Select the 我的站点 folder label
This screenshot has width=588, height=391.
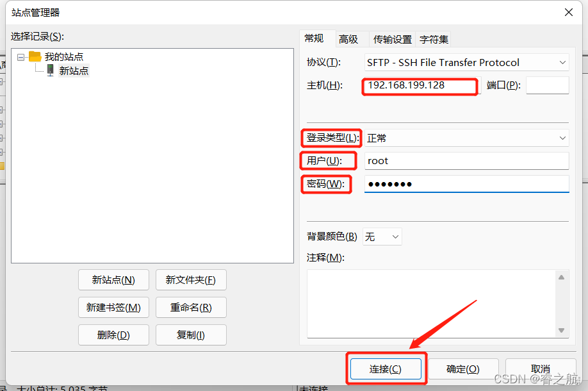click(64, 56)
